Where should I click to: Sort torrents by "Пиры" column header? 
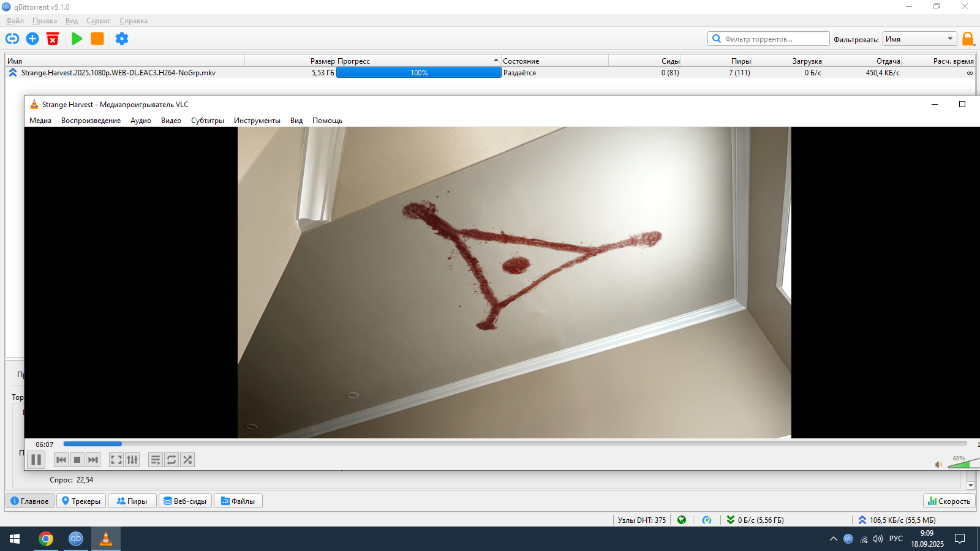pyautogui.click(x=717, y=61)
